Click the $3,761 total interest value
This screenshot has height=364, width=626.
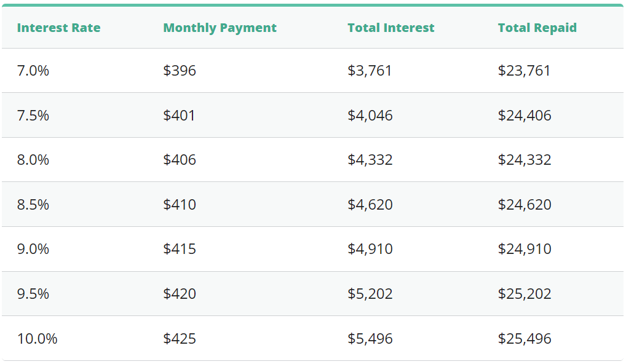point(370,71)
